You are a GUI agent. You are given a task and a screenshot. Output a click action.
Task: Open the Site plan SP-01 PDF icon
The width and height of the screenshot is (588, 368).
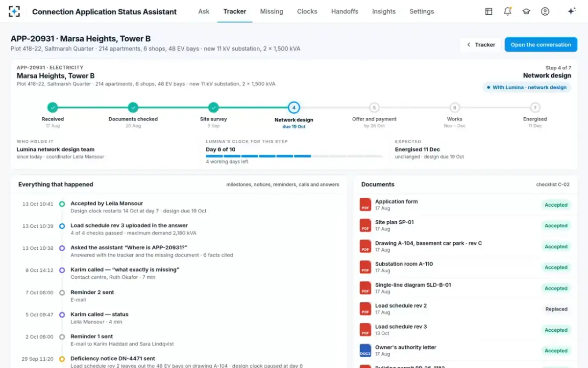(x=365, y=225)
